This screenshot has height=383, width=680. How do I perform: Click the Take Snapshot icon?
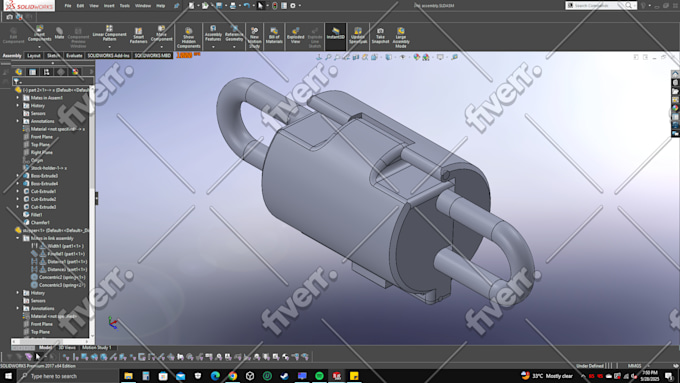pos(380,36)
